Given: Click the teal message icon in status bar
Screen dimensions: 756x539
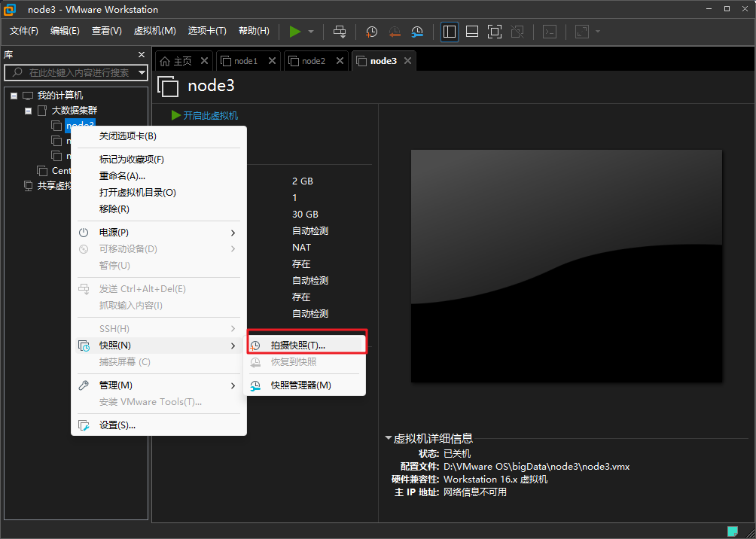Looking at the screenshot, I should (x=733, y=531).
